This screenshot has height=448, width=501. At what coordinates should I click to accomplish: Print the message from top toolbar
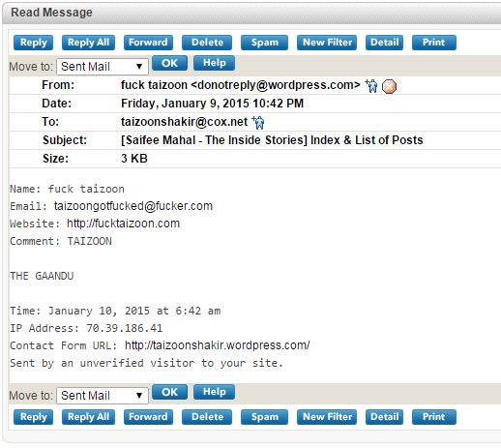[434, 43]
